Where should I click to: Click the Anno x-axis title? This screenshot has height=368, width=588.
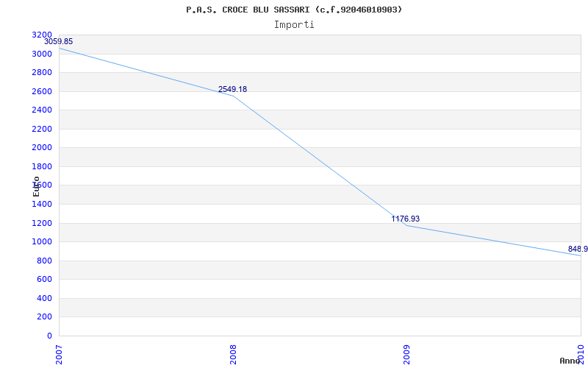pyautogui.click(x=570, y=361)
